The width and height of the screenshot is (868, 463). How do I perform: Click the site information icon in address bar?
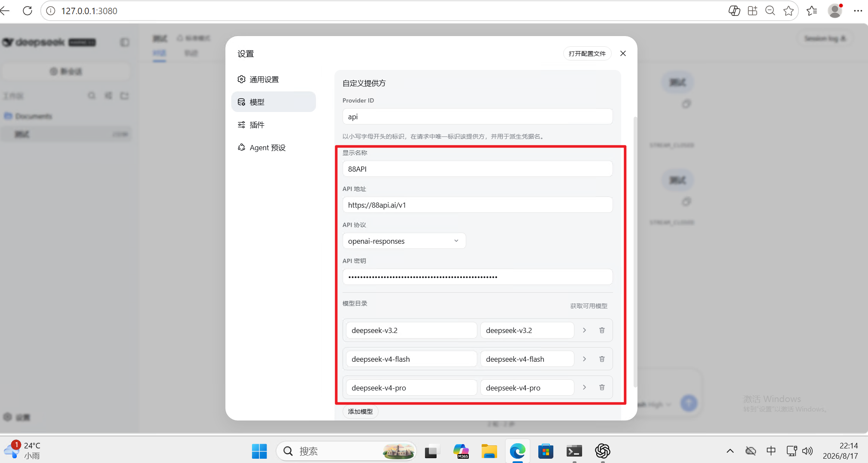51,11
